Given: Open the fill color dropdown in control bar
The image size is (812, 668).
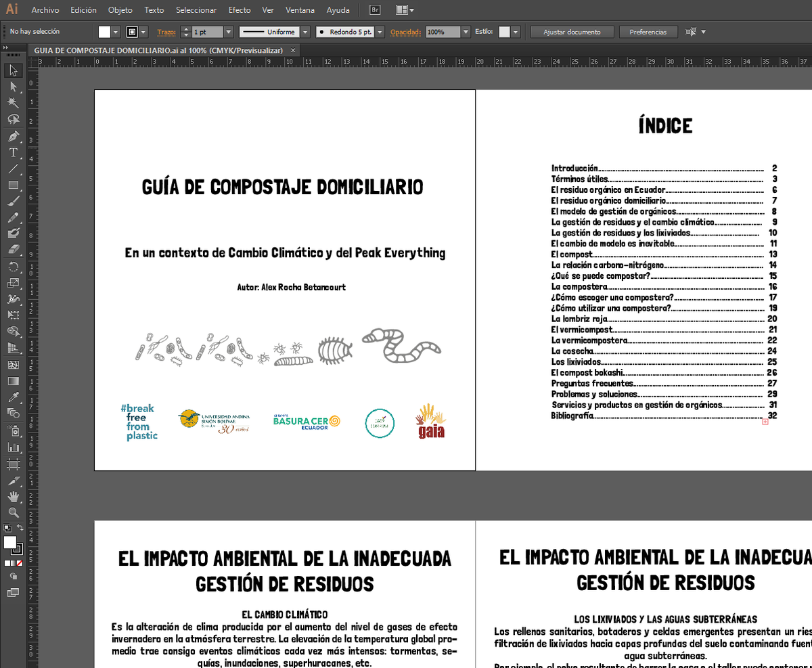Looking at the screenshot, I should (x=116, y=32).
